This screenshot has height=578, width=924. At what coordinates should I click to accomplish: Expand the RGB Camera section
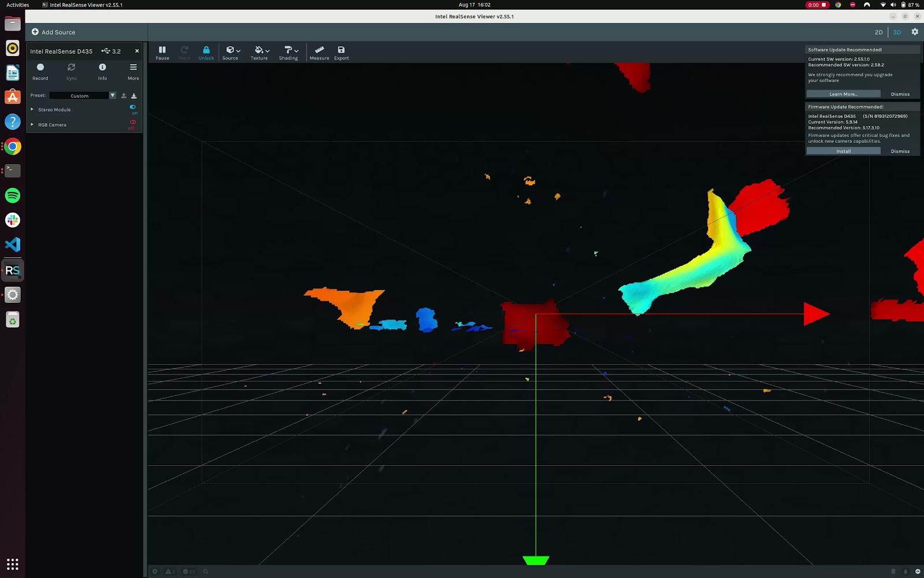32,124
